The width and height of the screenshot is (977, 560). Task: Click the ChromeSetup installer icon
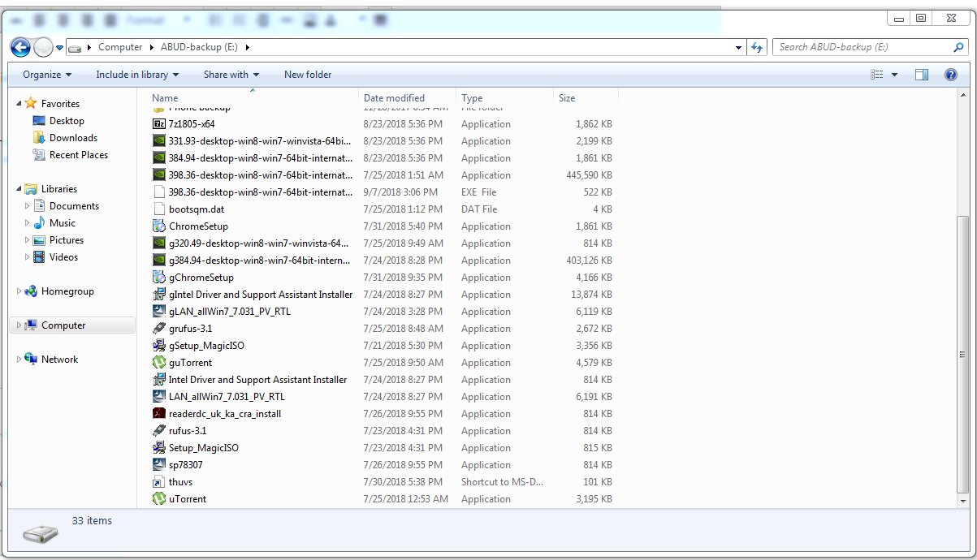click(x=159, y=226)
